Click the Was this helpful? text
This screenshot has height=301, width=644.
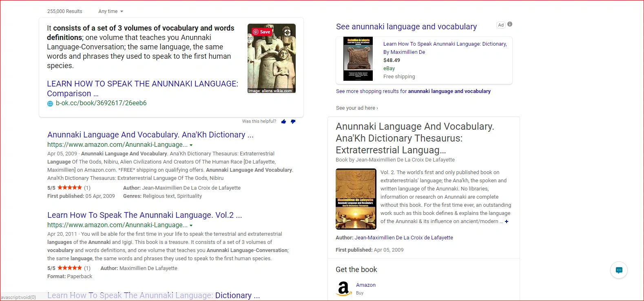pos(259,122)
